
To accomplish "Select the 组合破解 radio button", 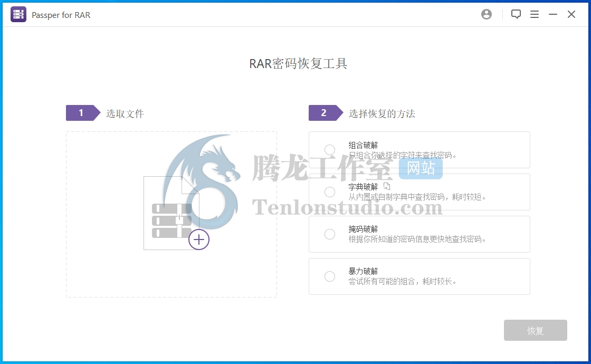I will [x=330, y=150].
